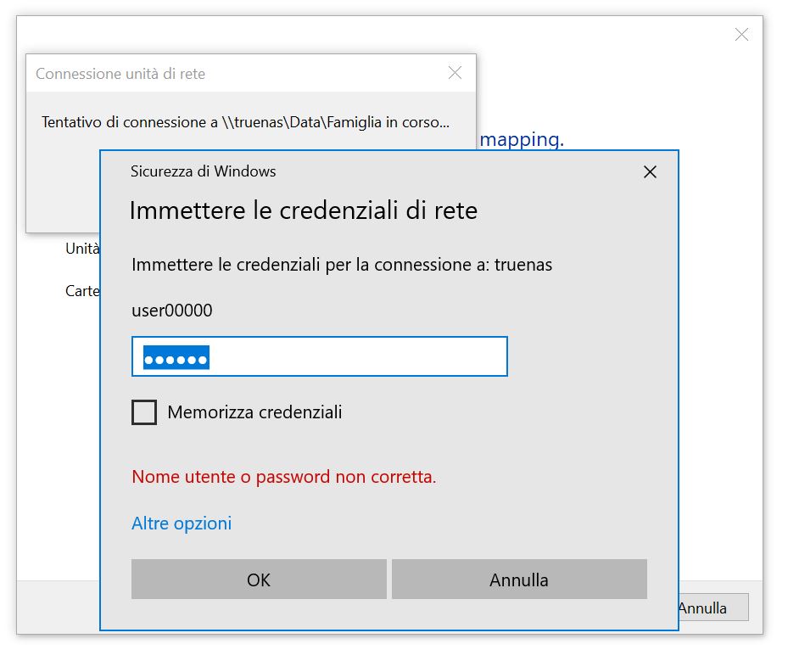Click the username text user00000
The image size is (788, 672).
[x=172, y=310]
